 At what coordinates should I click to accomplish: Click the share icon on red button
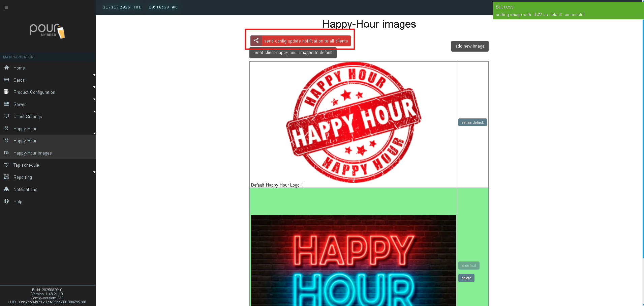(x=256, y=41)
